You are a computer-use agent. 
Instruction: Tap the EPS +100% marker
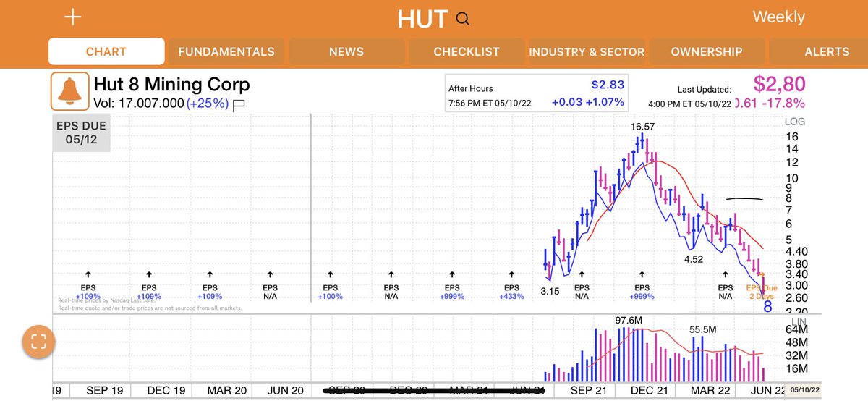click(x=331, y=292)
